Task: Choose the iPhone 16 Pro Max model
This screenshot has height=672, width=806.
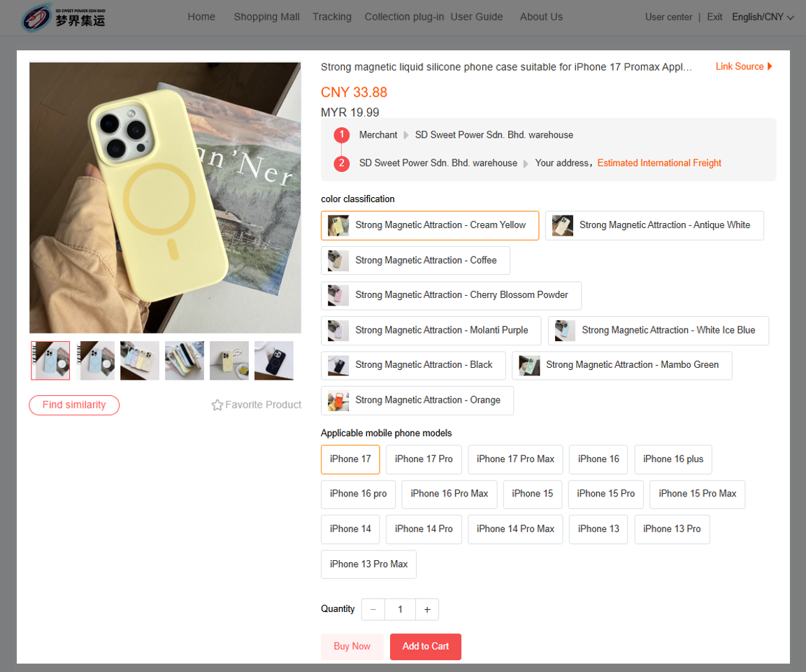Action: click(449, 494)
